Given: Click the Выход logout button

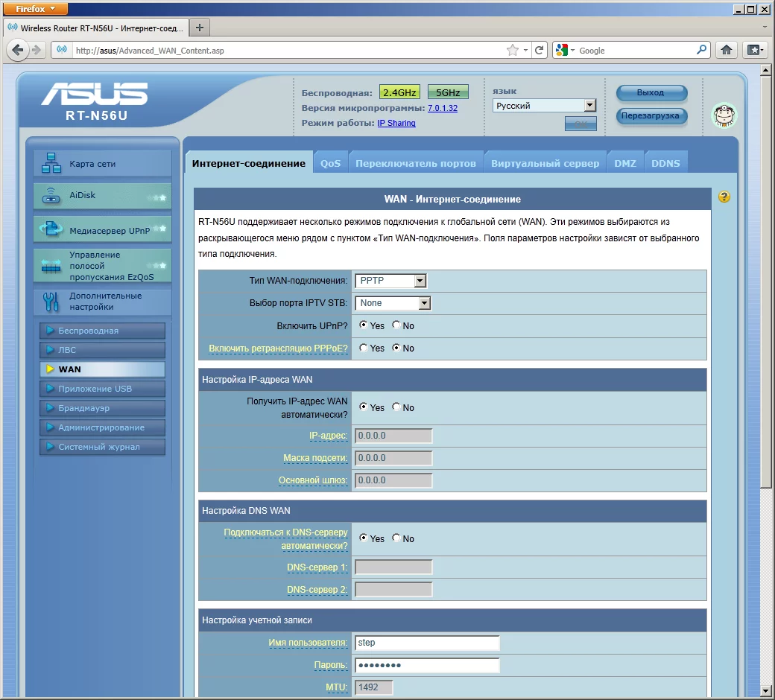Looking at the screenshot, I should [651, 92].
